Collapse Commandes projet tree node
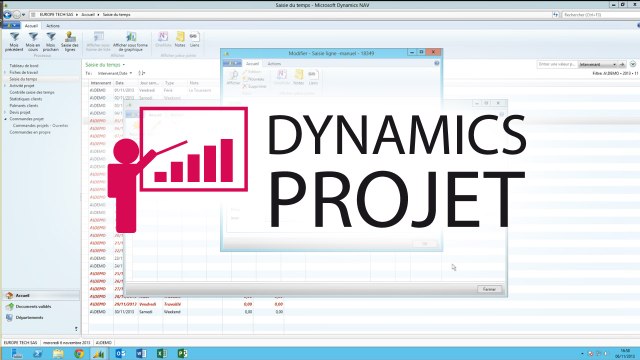 5,119
